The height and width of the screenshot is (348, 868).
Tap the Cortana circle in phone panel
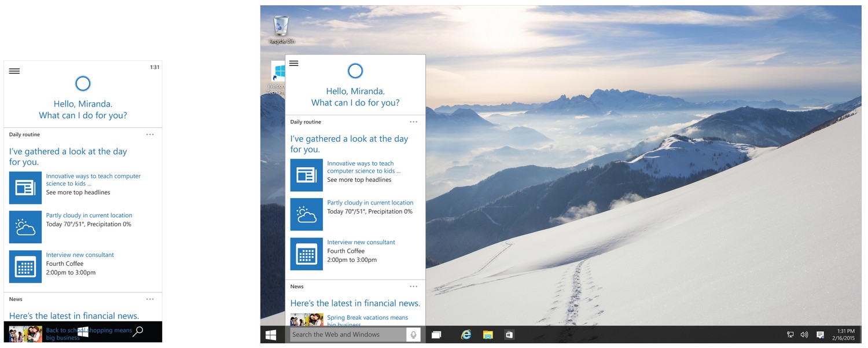point(83,83)
